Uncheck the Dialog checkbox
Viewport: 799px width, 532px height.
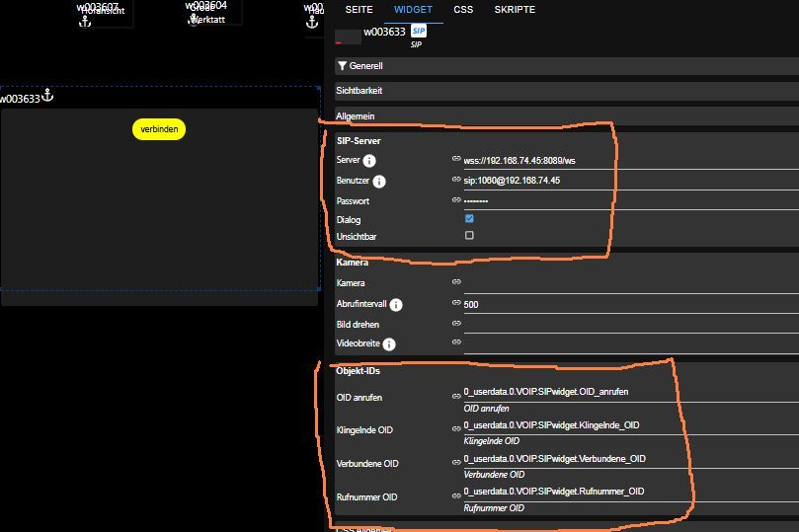point(469,218)
